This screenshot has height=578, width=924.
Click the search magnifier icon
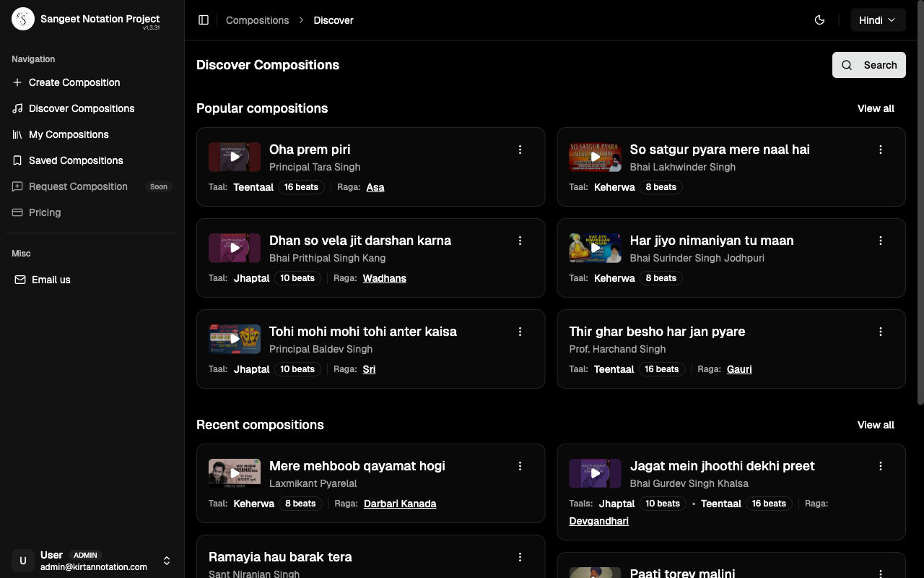pos(846,65)
